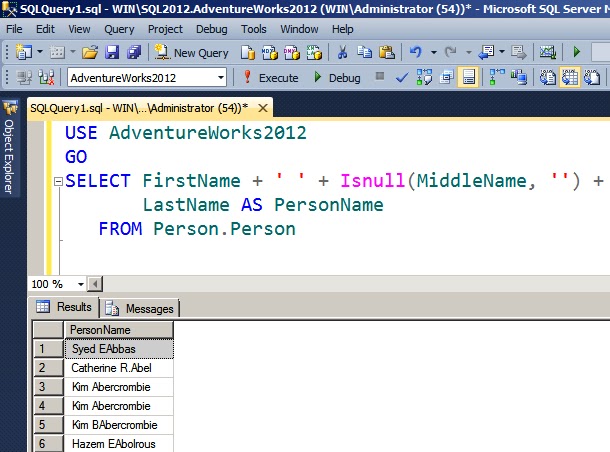Save the query with the floppy disk icon

coord(112,52)
